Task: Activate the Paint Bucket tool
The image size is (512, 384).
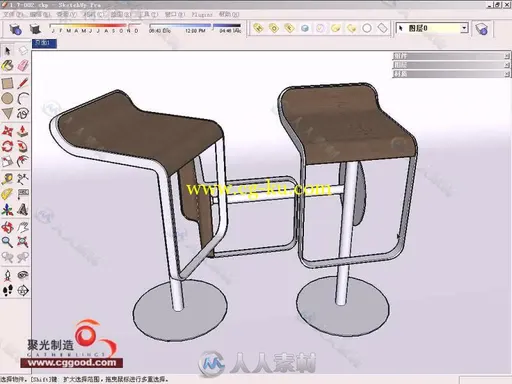Action: pos(8,66)
